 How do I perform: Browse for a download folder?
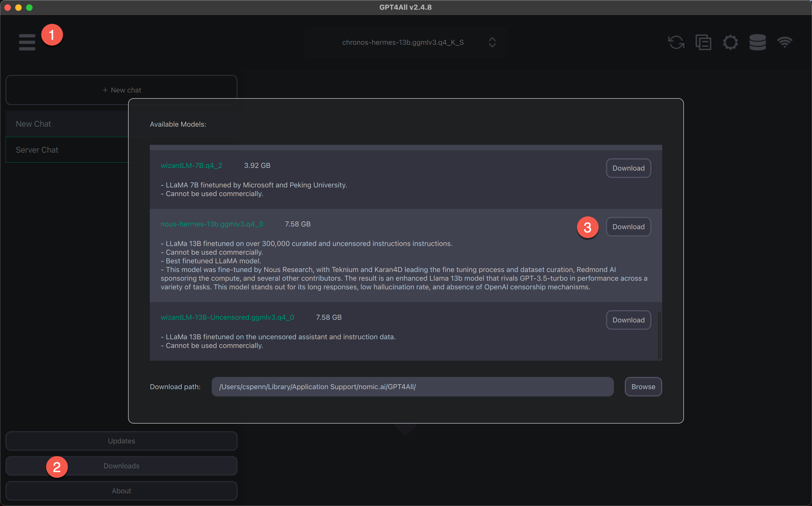click(x=643, y=386)
